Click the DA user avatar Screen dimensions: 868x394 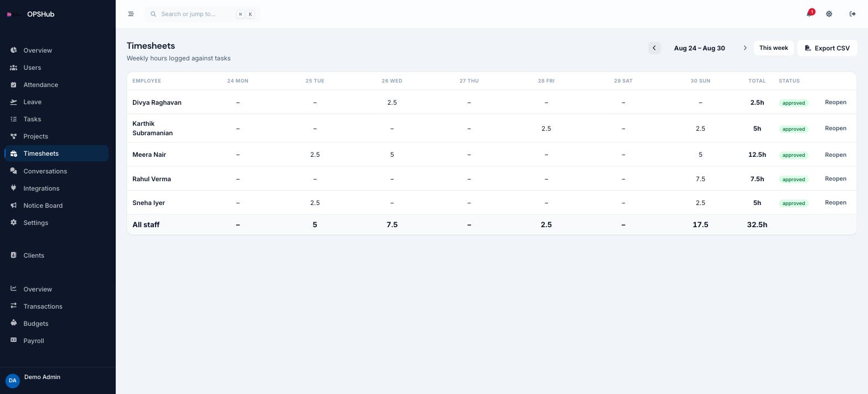pyautogui.click(x=12, y=381)
